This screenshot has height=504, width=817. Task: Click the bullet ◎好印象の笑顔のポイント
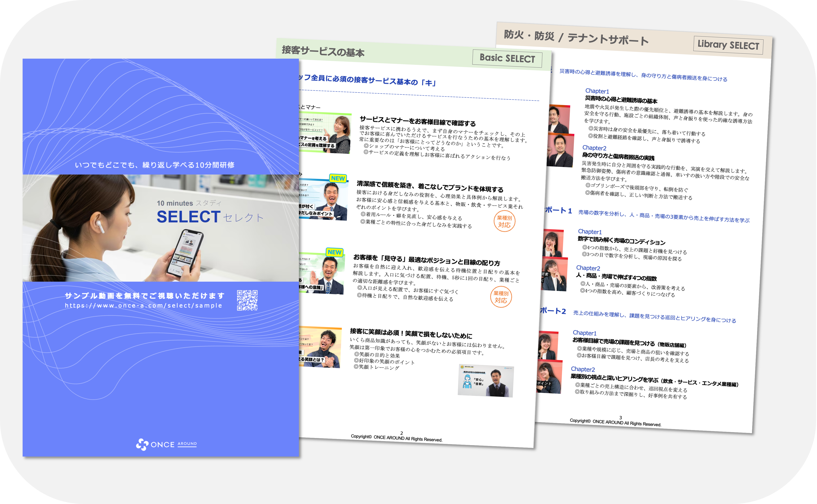tap(384, 361)
